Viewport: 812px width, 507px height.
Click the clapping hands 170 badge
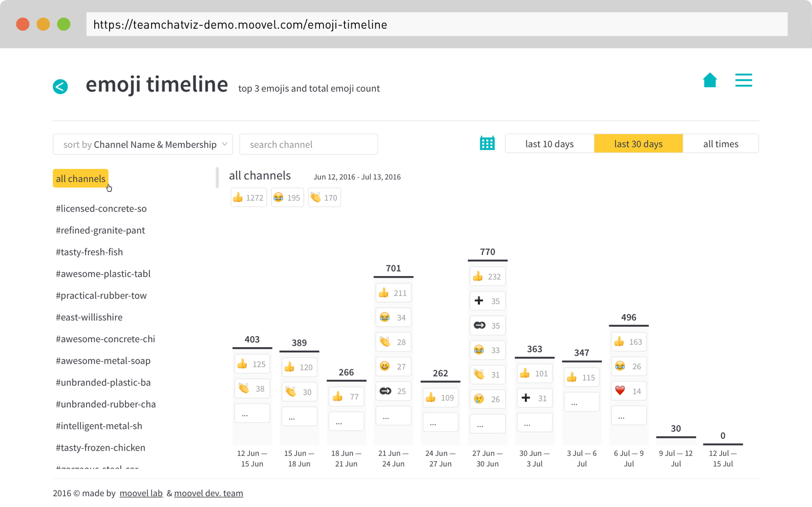324,197
